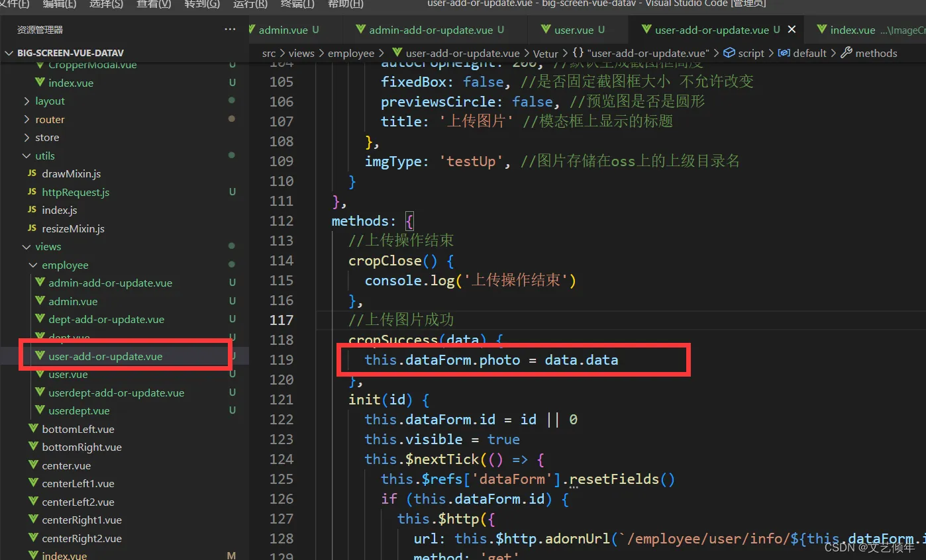The width and height of the screenshot is (926, 560).
Task: Collapse the views folder
Action: coord(26,247)
